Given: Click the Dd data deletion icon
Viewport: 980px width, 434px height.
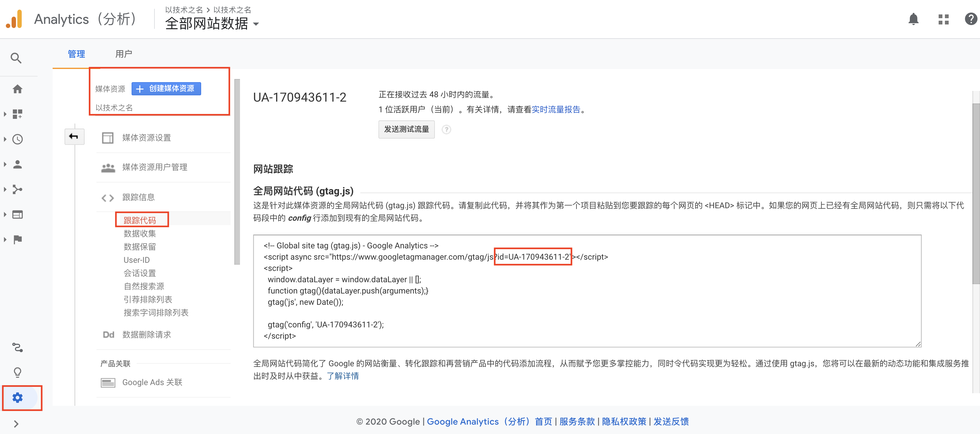Looking at the screenshot, I should [108, 335].
